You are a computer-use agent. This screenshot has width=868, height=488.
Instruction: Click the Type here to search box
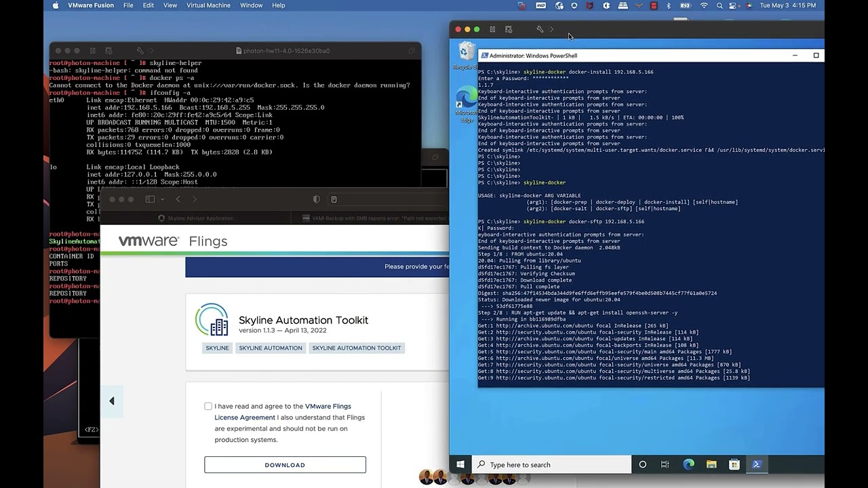[551, 464]
